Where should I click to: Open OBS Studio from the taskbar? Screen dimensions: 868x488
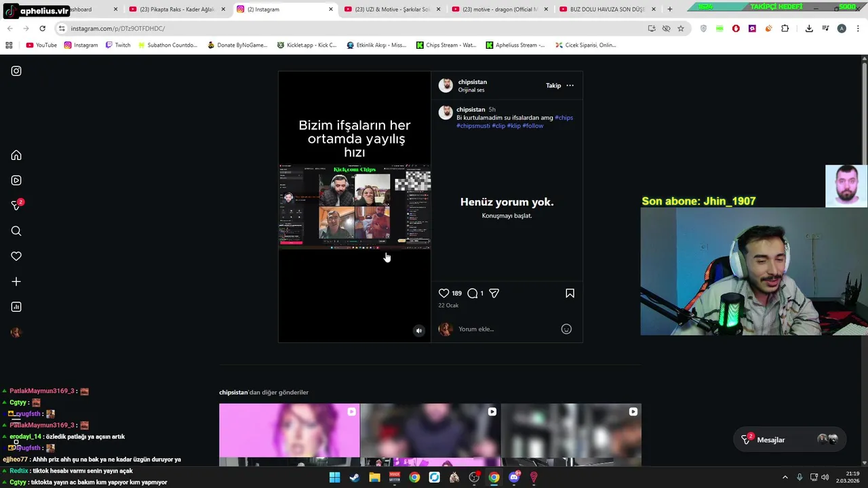(x=474, y=477)
